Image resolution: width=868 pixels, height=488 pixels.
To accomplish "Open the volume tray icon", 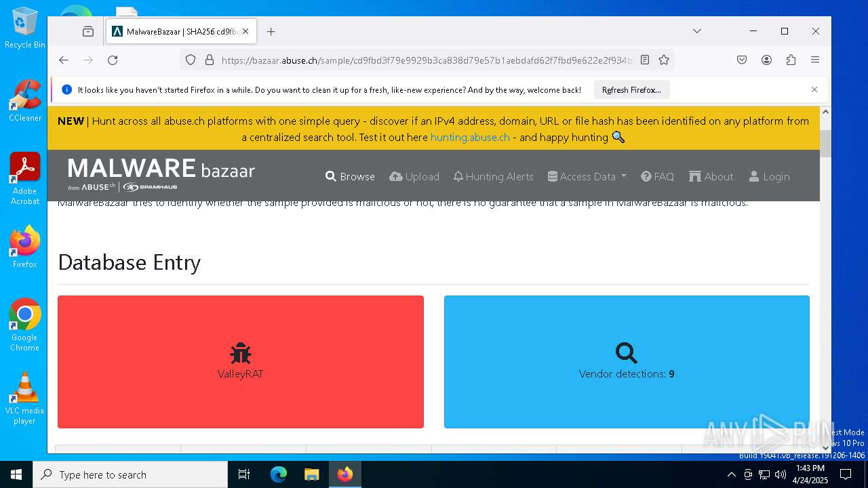I will [x=781, y=474].
